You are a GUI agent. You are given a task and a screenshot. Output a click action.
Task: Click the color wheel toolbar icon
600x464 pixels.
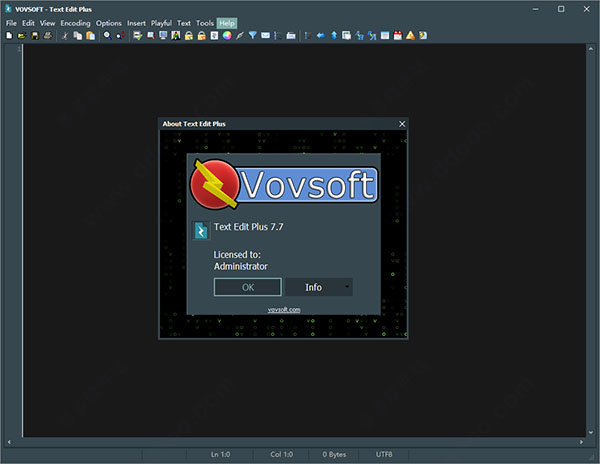click(227, 36)
